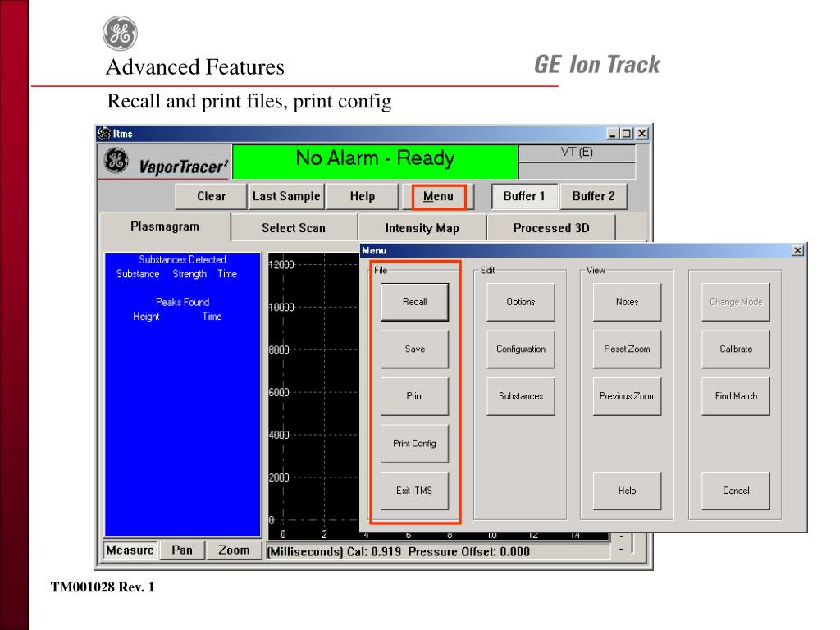Viewport: 840px width, 630px height.
Task: Select the Save button
Action: (414, 349)
